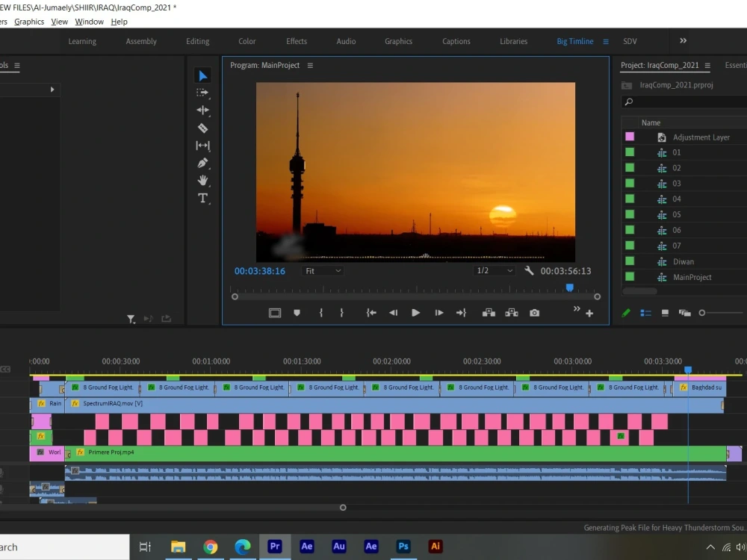Click the Program monitor playhead marker
The width and height of the screenshot is (747, 560).
click(x=569, y=287)
